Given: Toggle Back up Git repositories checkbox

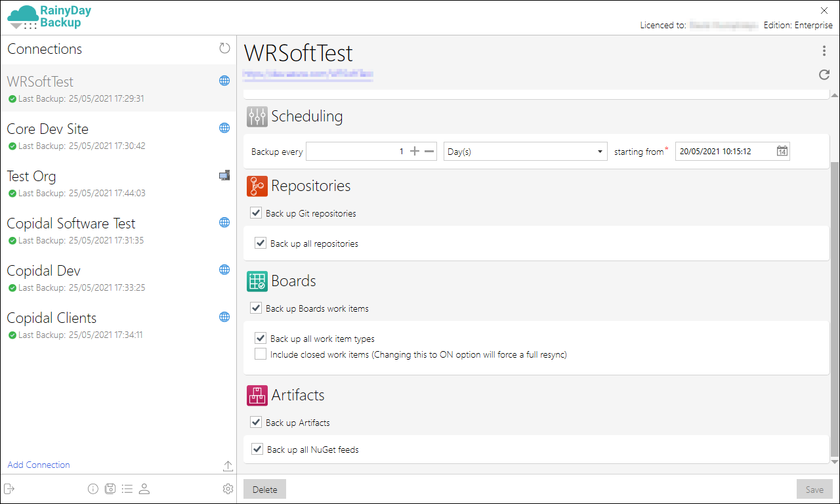Looking at the screenshot, I should coord(256,213).
